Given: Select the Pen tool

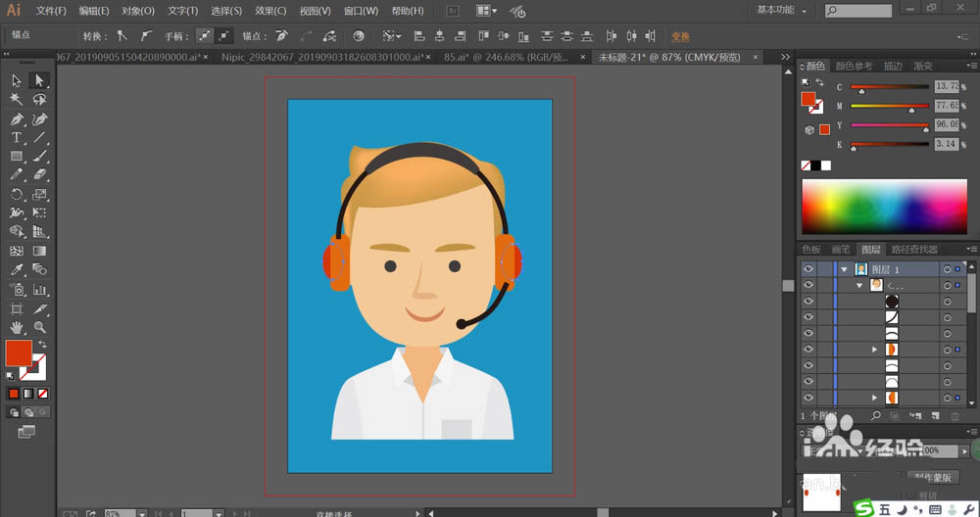Looking at the screenshot, I should coord(17,118).
